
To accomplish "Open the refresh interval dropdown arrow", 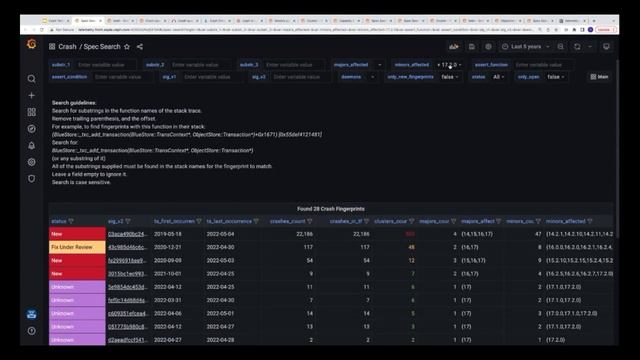I will click(590, 47).
